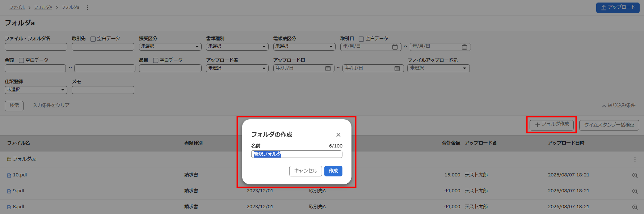Open the file 9.pdf
The height and width of the screenshot is (214, 644).
[x=18, y=191]
